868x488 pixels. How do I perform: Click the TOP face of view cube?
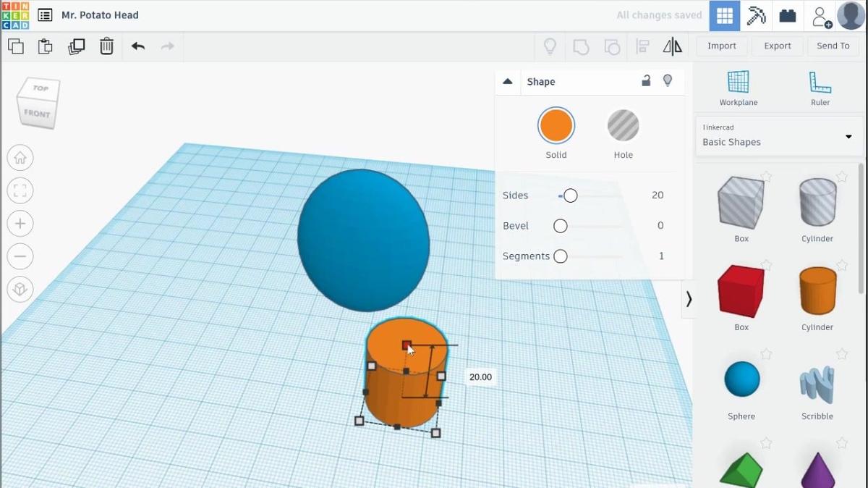[x=41, y=88]
